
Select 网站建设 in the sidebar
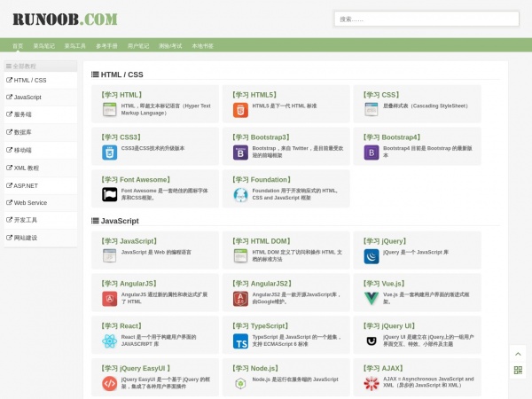point(41,238)
